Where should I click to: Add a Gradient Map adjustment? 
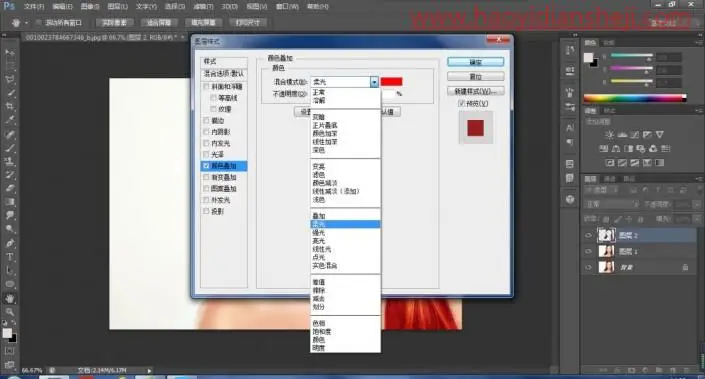[x=660, y=163]
